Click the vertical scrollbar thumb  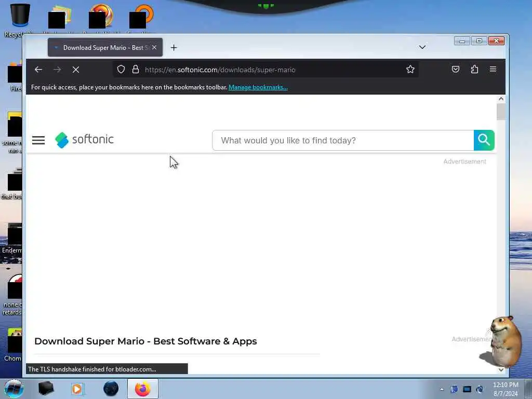pyautogui.click(x=501, y=112)
